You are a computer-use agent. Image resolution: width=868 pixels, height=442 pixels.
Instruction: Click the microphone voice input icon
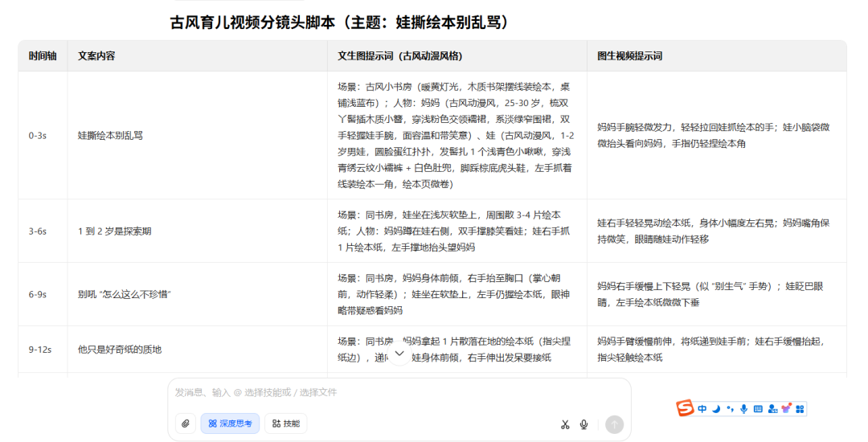click(x=583, y=424)
